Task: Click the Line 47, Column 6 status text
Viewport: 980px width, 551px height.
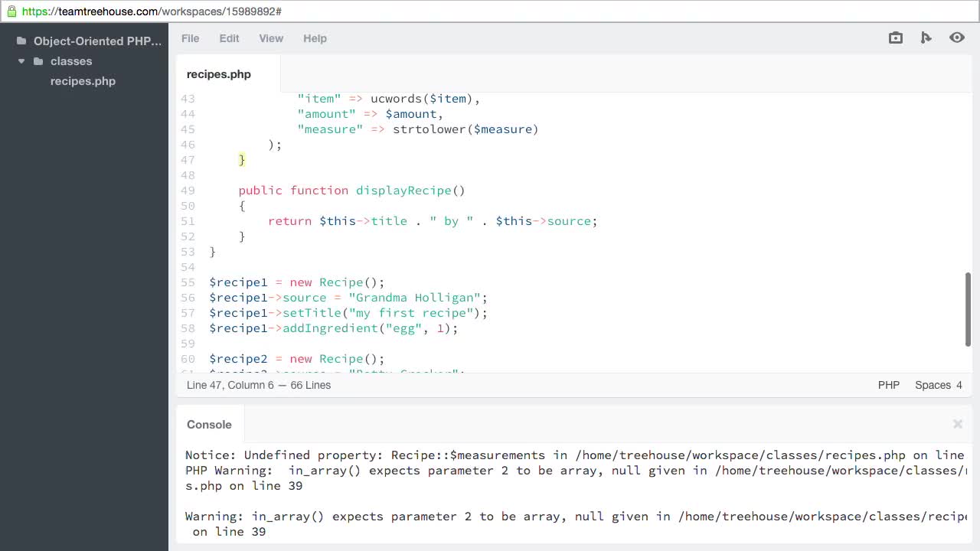Action: (x=230, y=385)
